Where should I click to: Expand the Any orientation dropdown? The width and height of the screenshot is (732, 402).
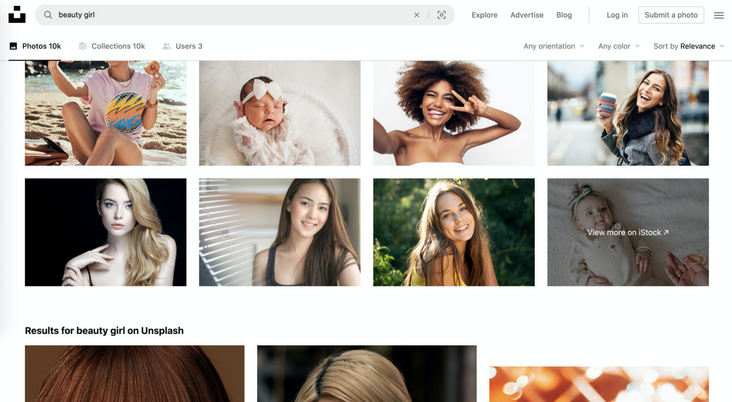(554, 46)
